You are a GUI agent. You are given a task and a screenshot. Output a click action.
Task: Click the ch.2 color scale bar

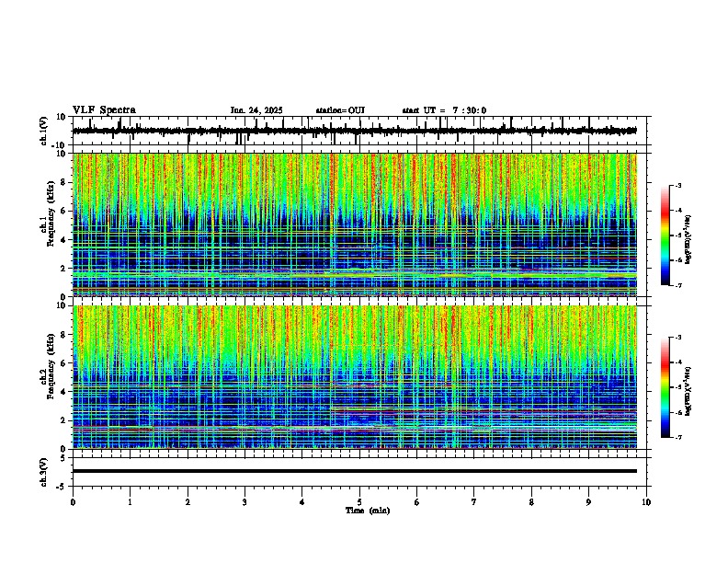(665, 387)
